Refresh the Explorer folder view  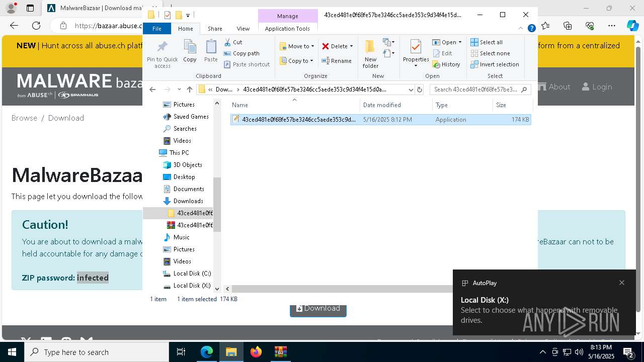420,89
